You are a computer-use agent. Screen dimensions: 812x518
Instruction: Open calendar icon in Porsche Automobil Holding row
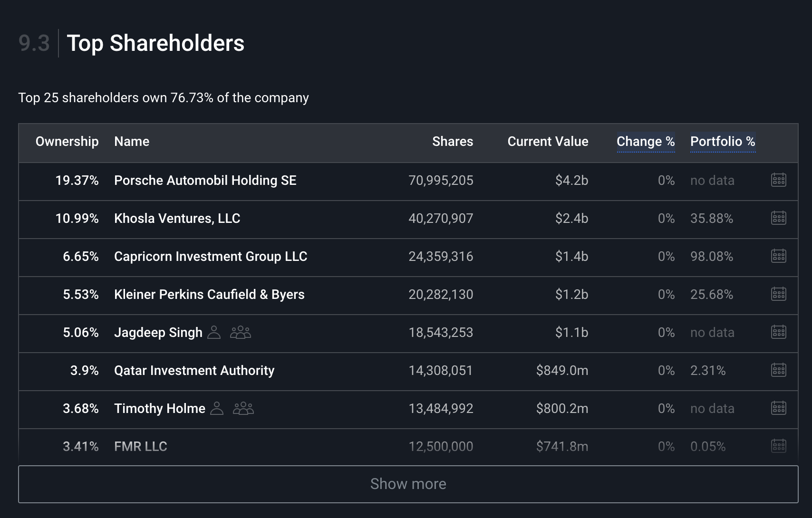pos(778,180)
